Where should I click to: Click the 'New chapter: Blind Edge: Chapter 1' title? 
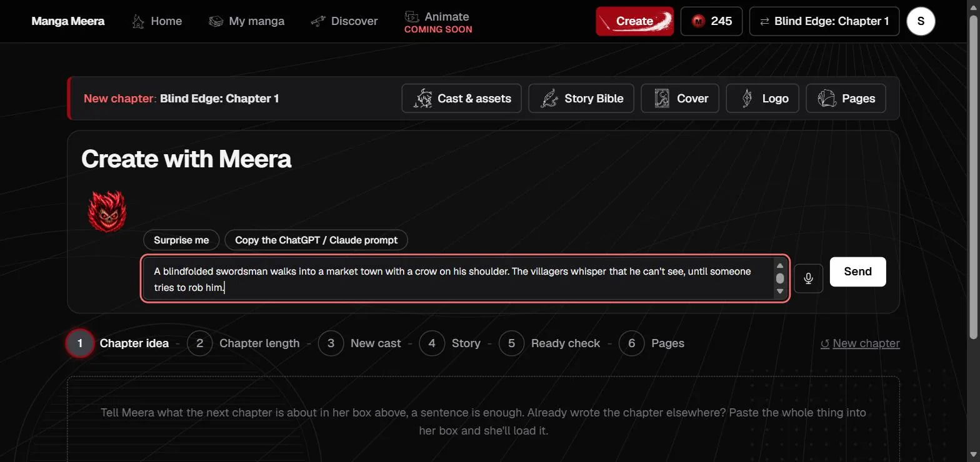pos(181,99)
